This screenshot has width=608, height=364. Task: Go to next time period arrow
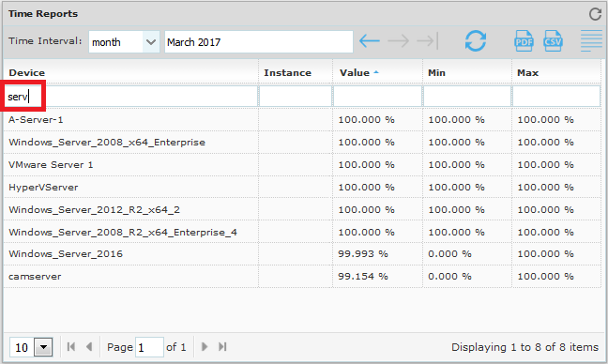(x=398, y=41)
